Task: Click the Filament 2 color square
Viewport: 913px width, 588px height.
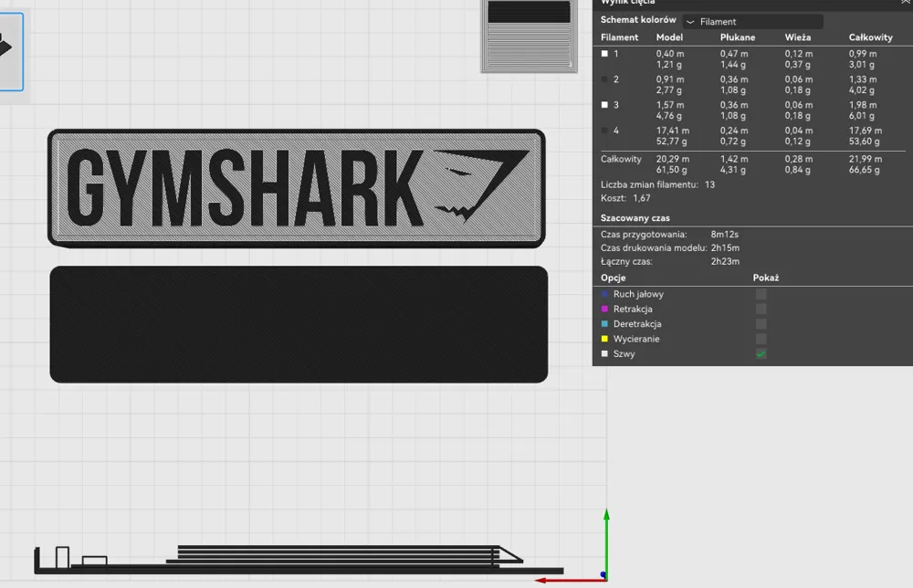Action: click(x=603, y=79)
